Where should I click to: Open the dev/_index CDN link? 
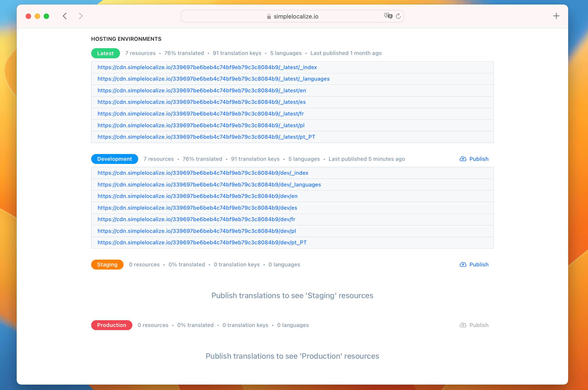click(x=203, y=173)
